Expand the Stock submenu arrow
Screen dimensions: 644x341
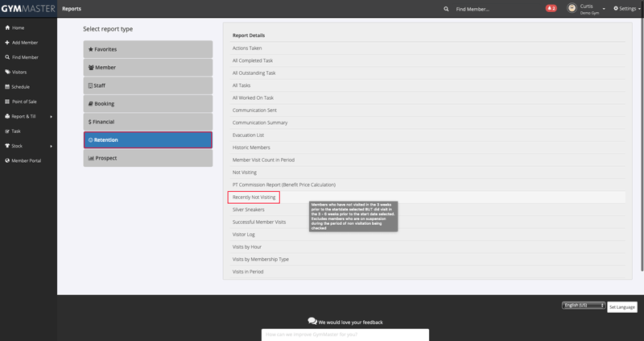tap(52, 146)
